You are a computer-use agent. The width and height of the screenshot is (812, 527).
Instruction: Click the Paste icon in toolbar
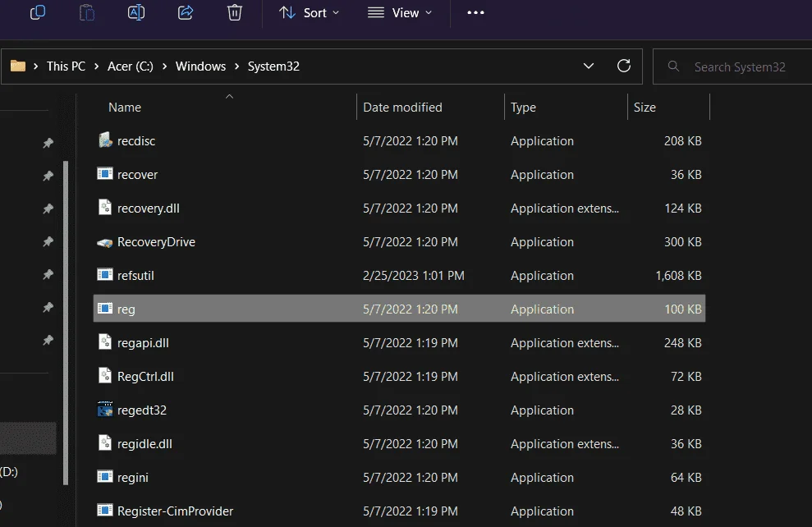pyautogui.click(x=87, y=12)
